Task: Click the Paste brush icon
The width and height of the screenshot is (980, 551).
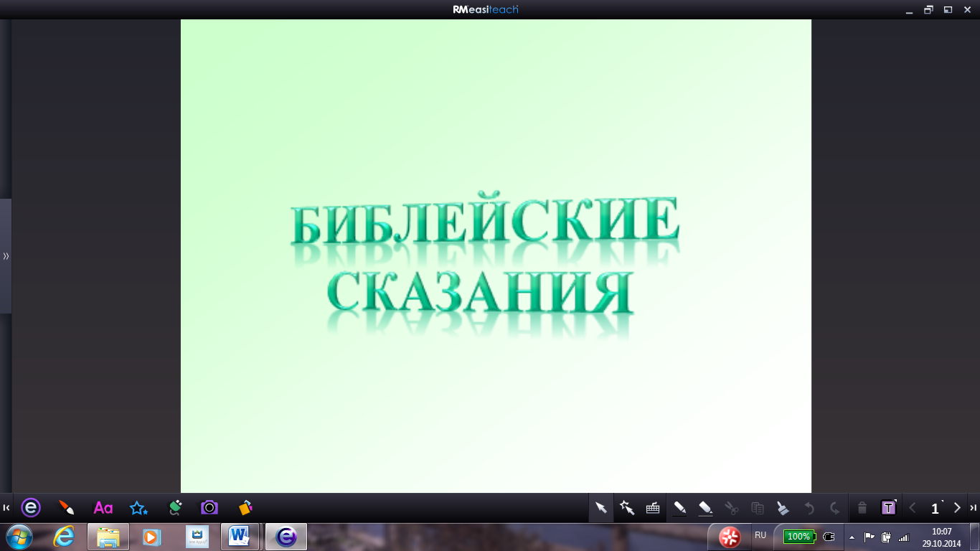Action: click(x=783, y=508)
